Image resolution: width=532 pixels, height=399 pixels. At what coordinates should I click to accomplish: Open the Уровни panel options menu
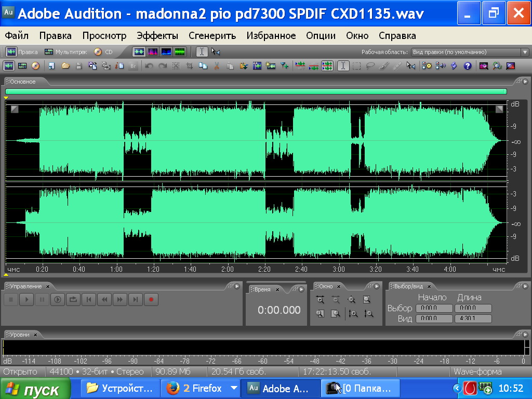pos(525,335)
